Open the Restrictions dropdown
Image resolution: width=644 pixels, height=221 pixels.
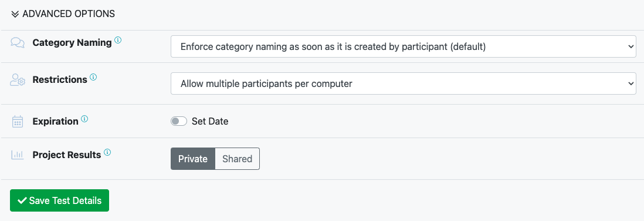click(404, 83)
